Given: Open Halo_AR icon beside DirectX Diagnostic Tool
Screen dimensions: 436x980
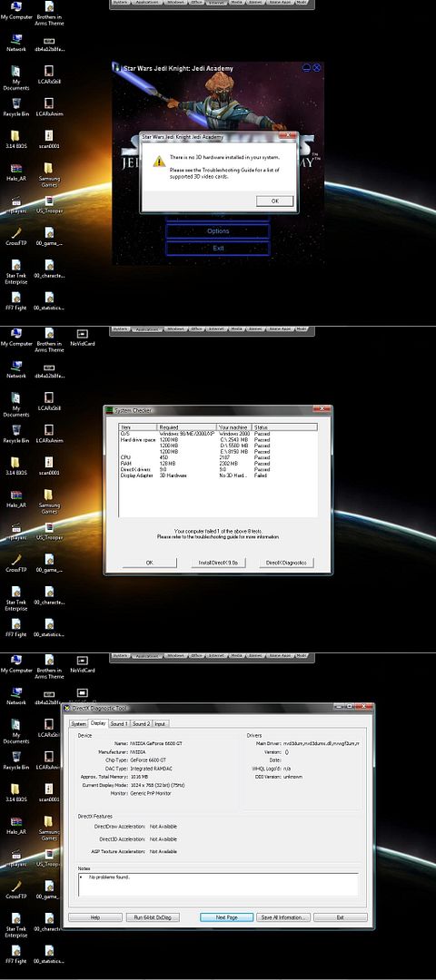Looking at the screenshot, I should click(16, 825).
